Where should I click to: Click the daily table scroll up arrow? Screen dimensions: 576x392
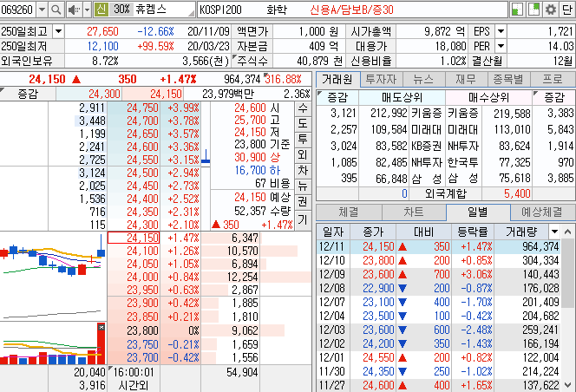[568, 232]
